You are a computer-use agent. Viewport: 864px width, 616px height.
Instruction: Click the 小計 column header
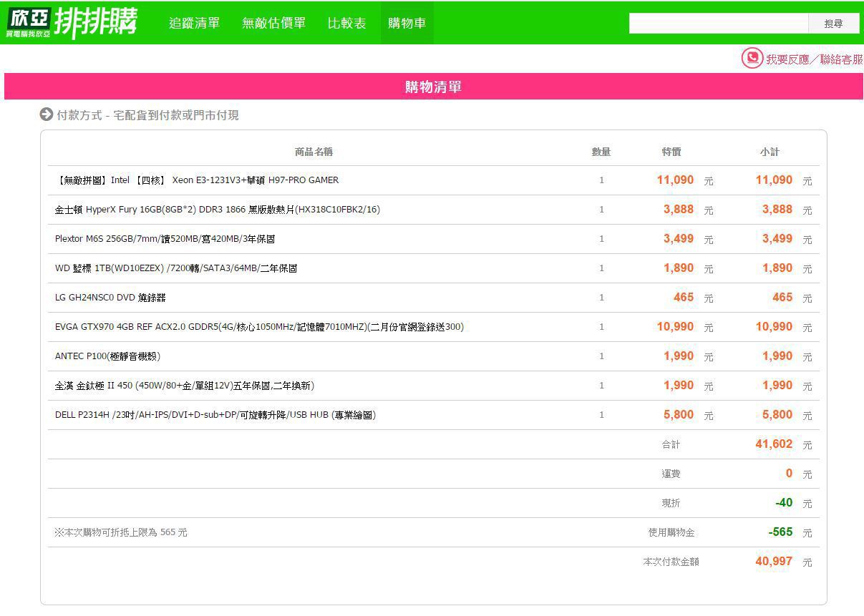point(770,152)
